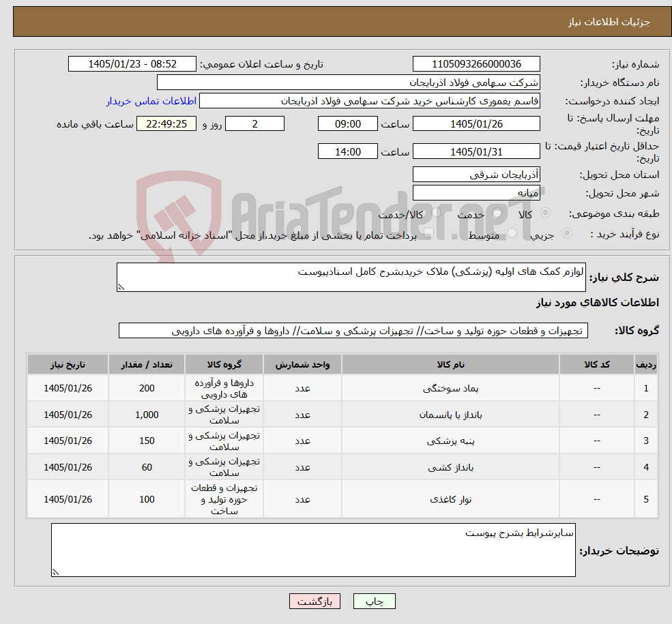The width and height of the screenshot is (672, 624).
Task: Click the page header جزئیات اطلاعات نیاز
Action: coord(609,22)
